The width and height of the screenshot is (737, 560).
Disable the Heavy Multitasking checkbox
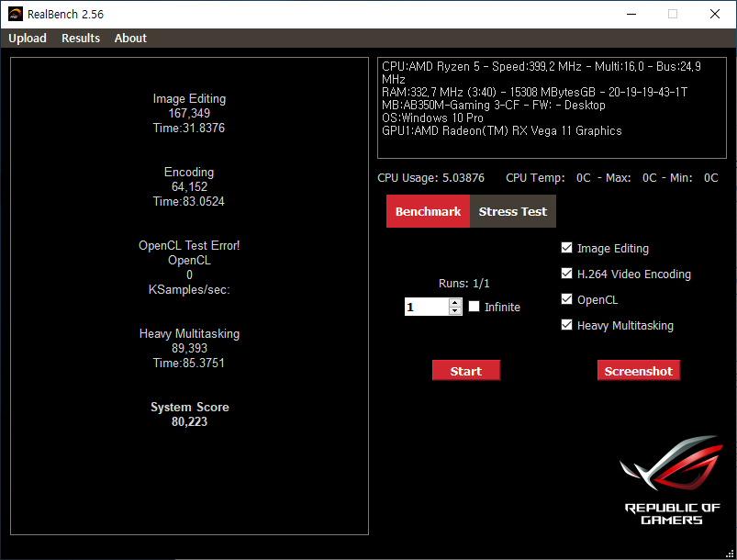[567, 325]
